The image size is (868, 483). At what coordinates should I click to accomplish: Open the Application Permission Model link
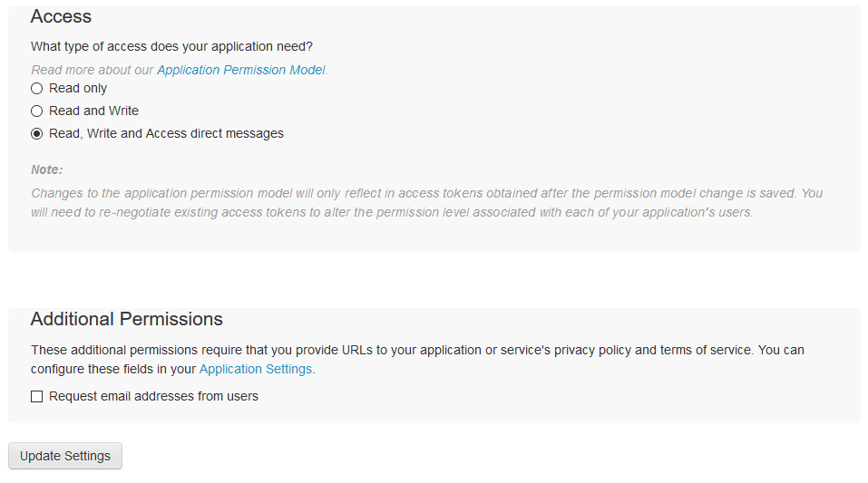pos(240,70)
